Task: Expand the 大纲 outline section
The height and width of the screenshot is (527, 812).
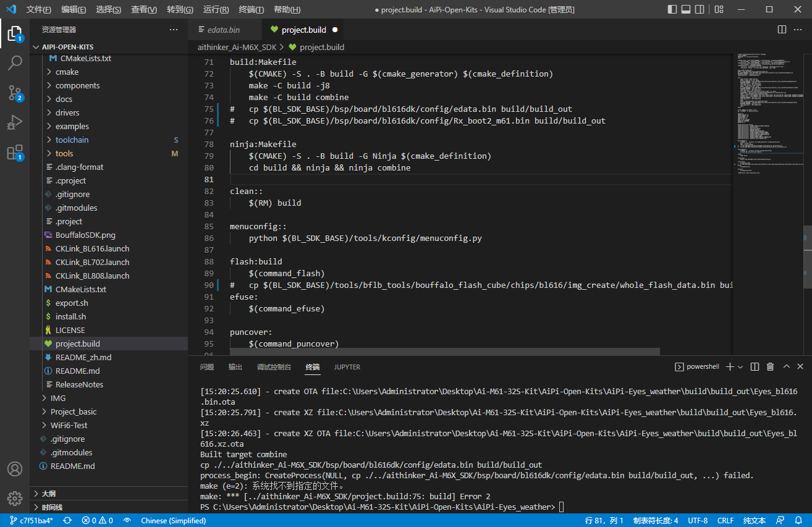Action: [109, 494]
